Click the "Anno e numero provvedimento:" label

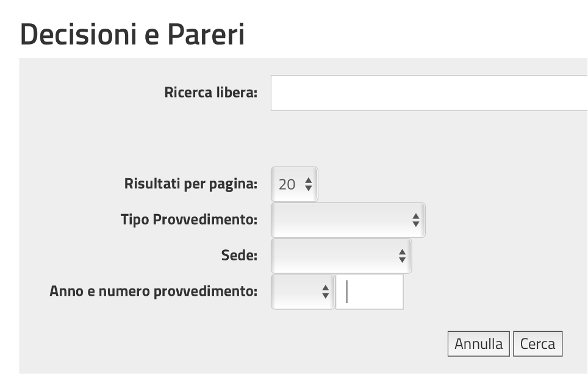point(153,291)
